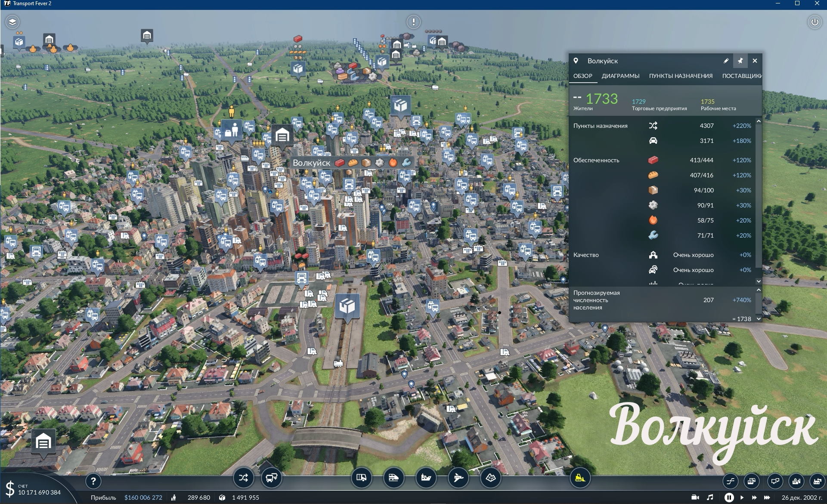Click the +740% forecast growth value
The image size is (827, 504).
pyautogui.click(x=742, y=300)
